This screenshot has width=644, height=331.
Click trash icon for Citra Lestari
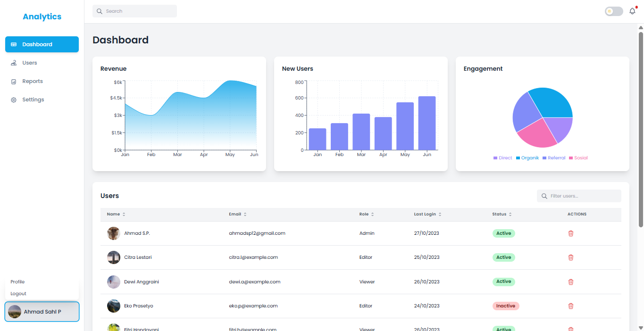pyautogui.click(x=570, y=257)
